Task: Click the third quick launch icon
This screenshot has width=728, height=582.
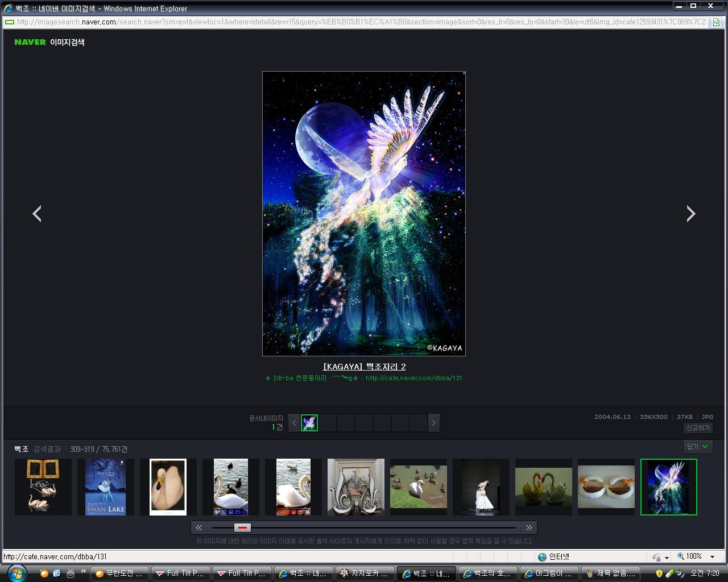Action: tap(70, 573)
